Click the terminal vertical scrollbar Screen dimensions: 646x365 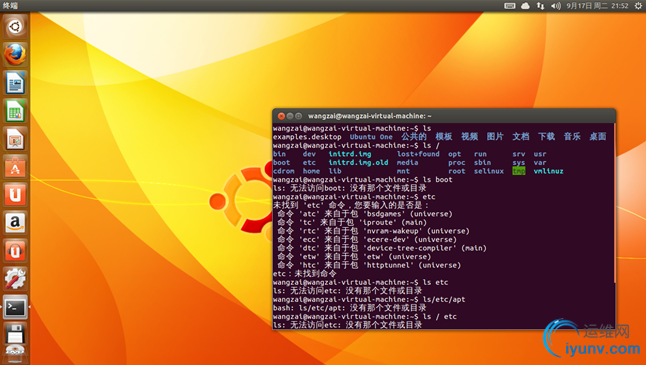[614, 203]
